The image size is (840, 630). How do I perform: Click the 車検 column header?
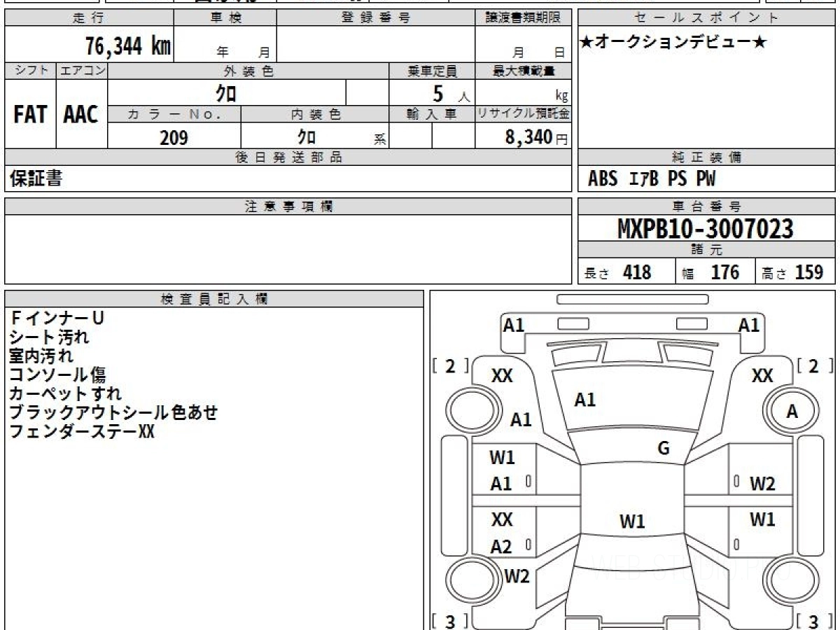[x=225, y=18]
